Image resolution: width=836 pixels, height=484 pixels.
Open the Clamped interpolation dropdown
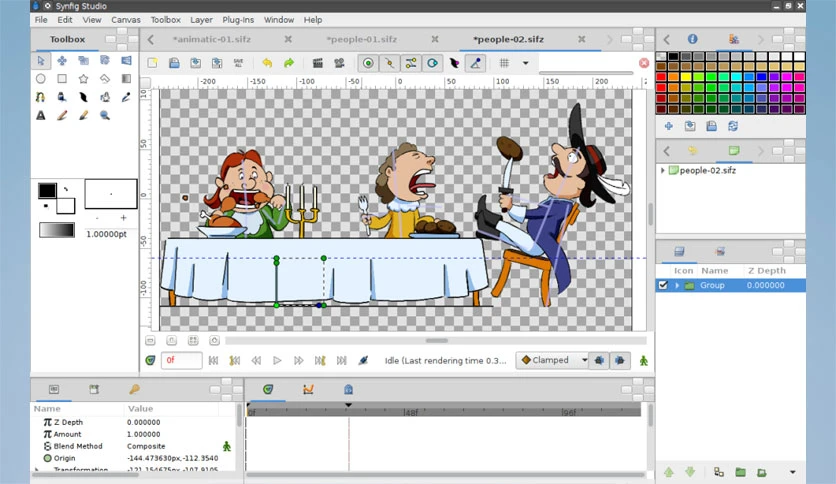552,360
